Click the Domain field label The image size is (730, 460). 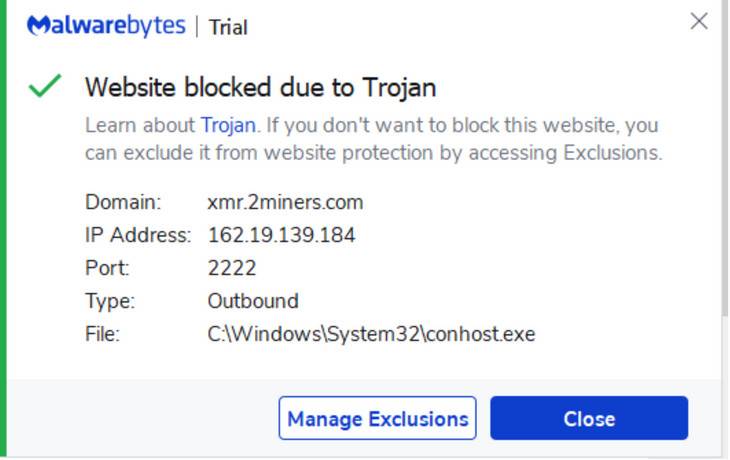click(122, 202)
